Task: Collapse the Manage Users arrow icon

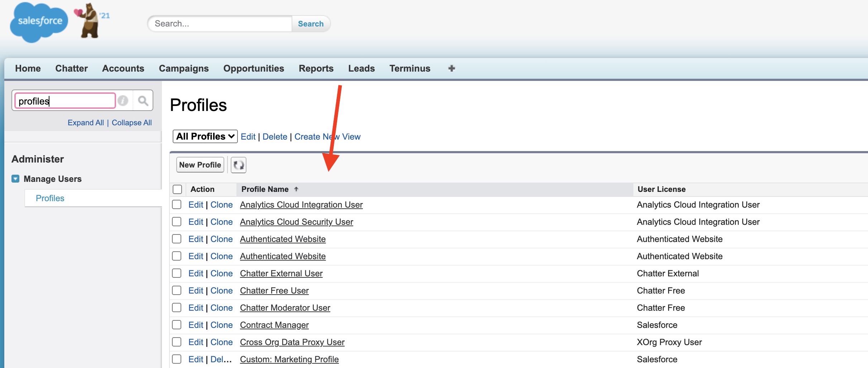Action: [x=15, y=179]
